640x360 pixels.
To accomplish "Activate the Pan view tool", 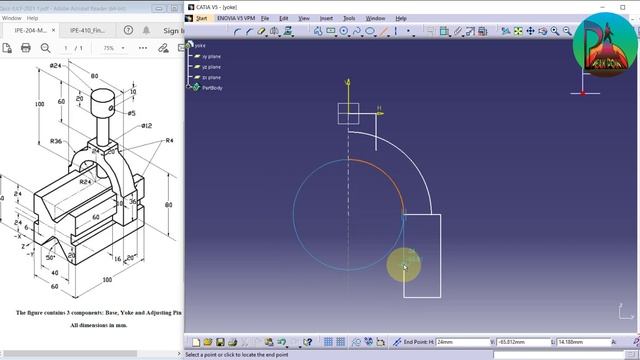I will pos(530,31).
